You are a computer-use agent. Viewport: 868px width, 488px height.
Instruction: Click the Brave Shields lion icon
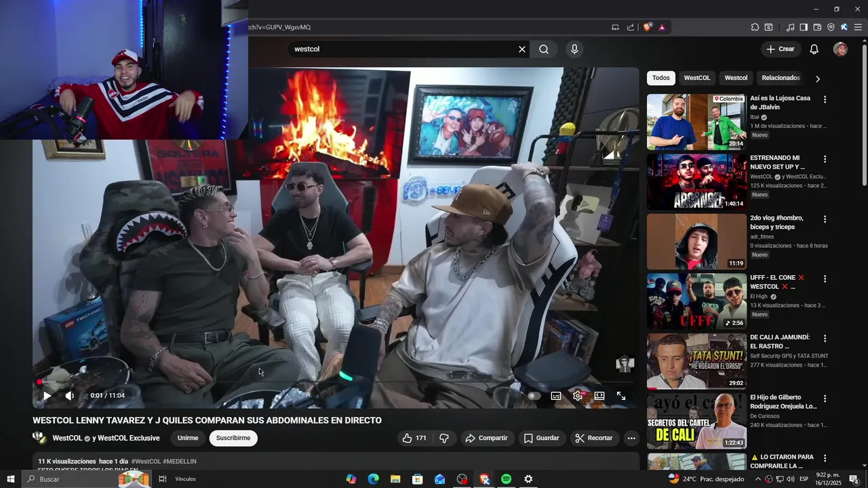pyautogui.click(x=647, y=27)
